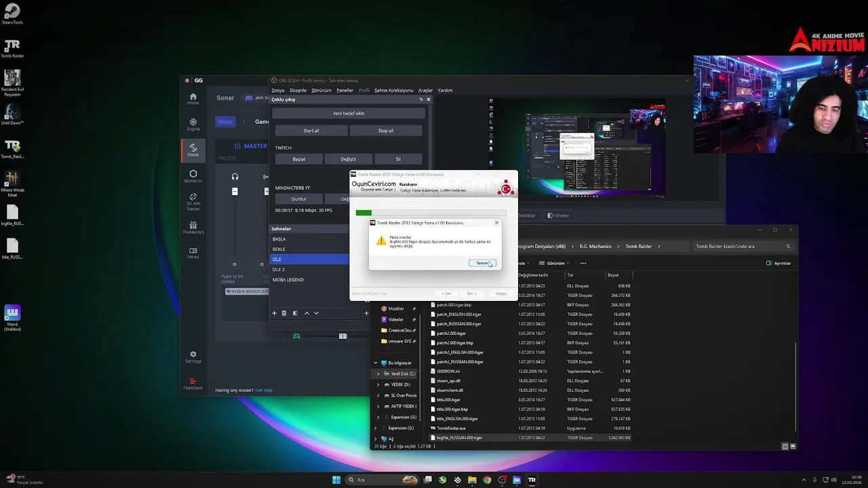The image size is (868, 488).
Task: Mute the headphones channel speaker icon in Sonar
Action: coord(235,264)
